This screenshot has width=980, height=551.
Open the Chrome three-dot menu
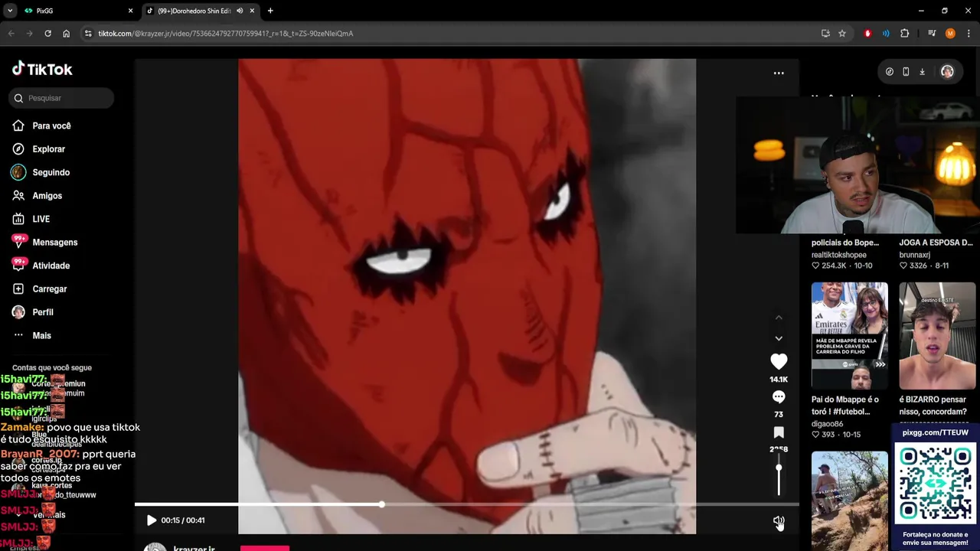(x=969, y=34)
